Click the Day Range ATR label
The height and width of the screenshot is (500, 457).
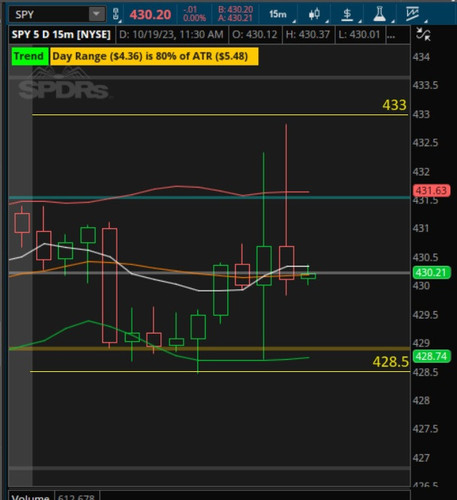point(154,56)
